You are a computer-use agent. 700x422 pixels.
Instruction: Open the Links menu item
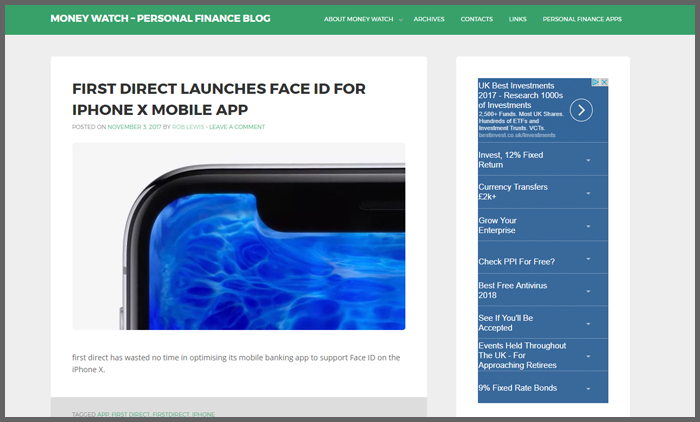pos(517,19)
